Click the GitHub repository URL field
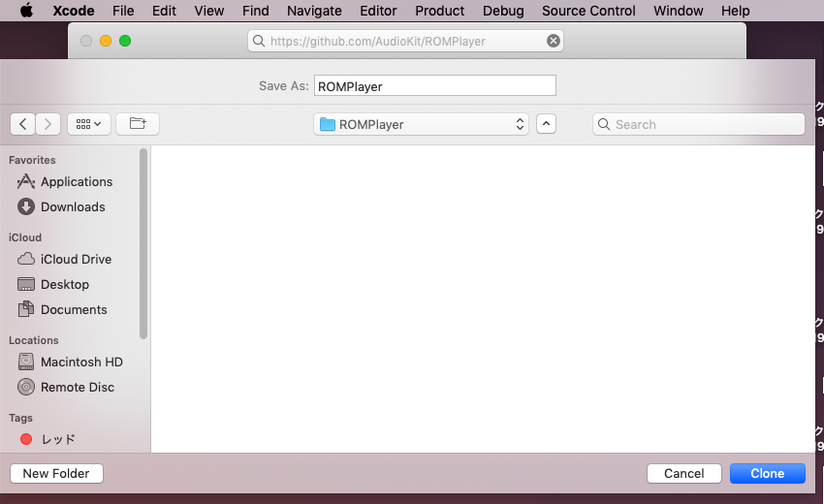 (x=405, y=41)
